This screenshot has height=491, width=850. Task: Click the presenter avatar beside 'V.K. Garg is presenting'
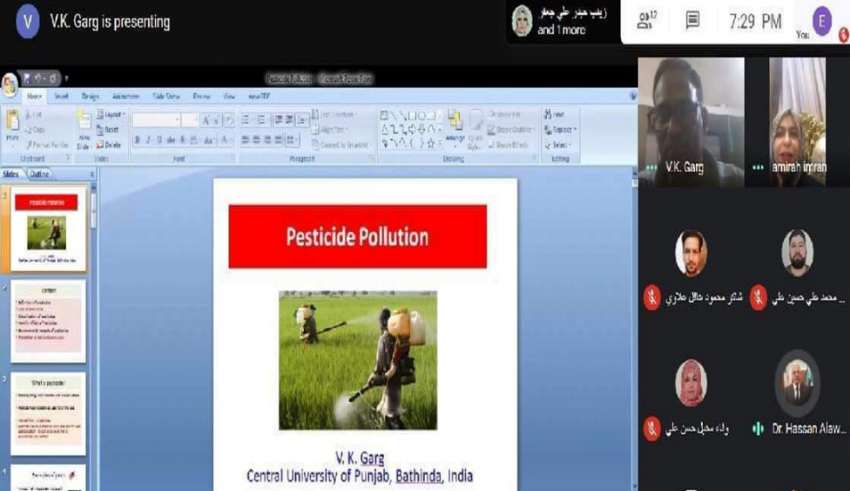click(x=28, y=21)
